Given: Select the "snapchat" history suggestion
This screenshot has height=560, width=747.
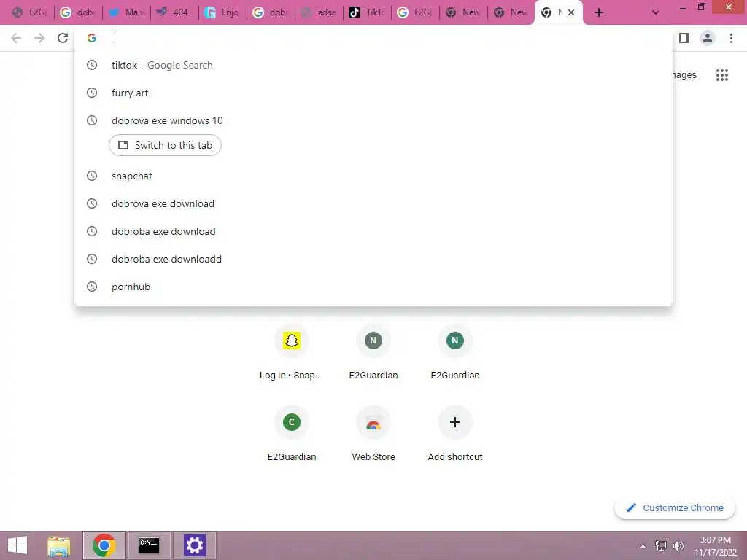Looking at the screenshot, I should point(373,176).
